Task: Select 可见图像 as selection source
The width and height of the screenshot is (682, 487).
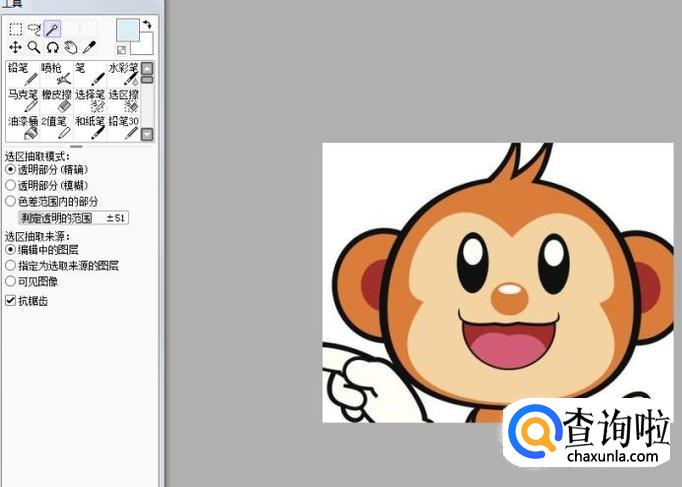Action: pyautogui.click(x=31, y=282)
